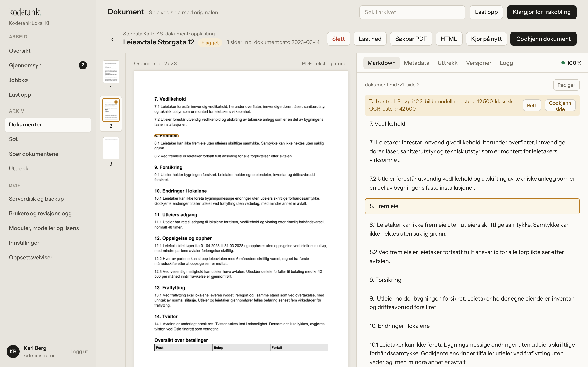
Task: Click the Søk i arkivet search field
Action: click(412, 12)
